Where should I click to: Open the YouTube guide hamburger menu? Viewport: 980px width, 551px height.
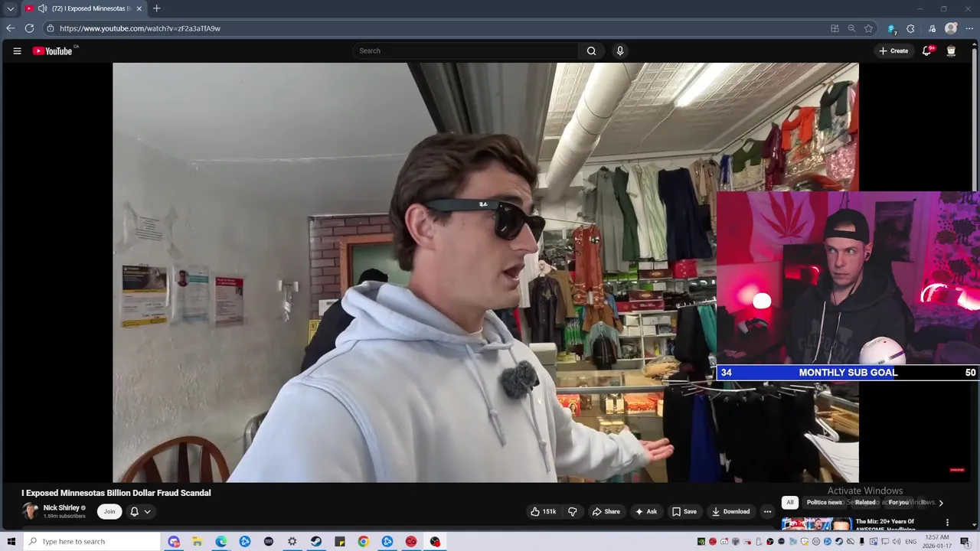(x=17, y=51)
